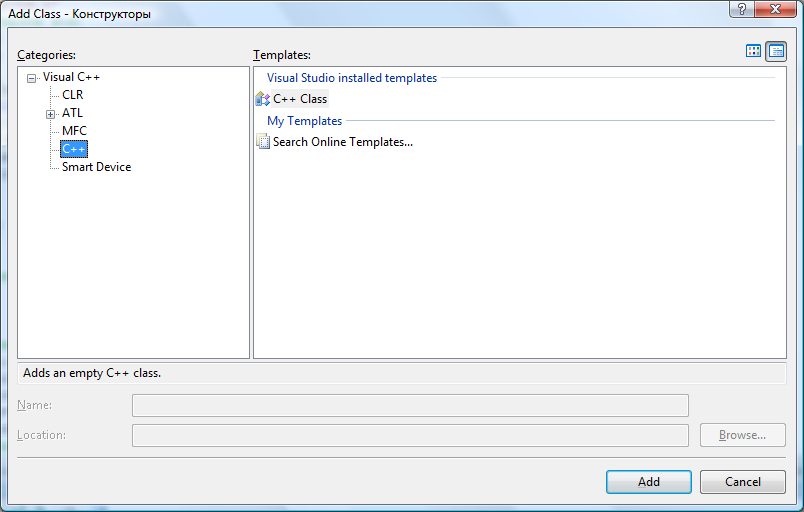The image size is (804, 512).
Task: Expand the ATL category node
Action: (50, 114)
